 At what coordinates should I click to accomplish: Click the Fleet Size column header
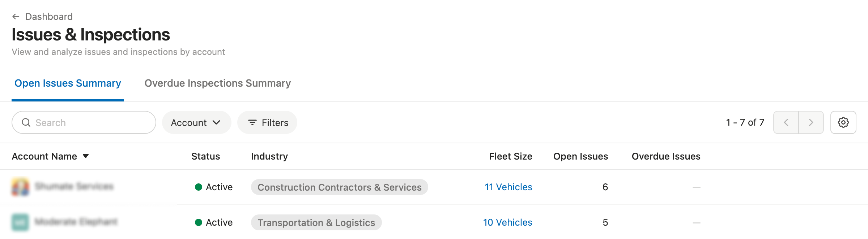(x=510, y=156)
